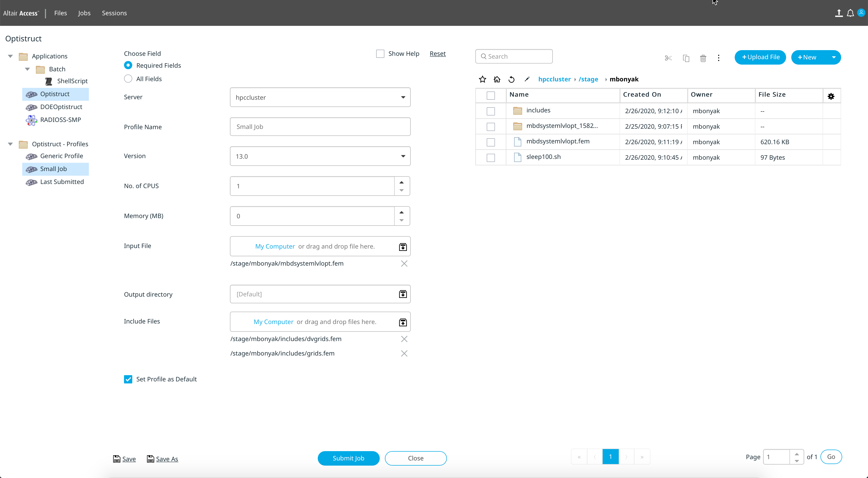Open the Jobs menu
The width and height of the screenshot is (868, 478).
(x=84, y=13)
